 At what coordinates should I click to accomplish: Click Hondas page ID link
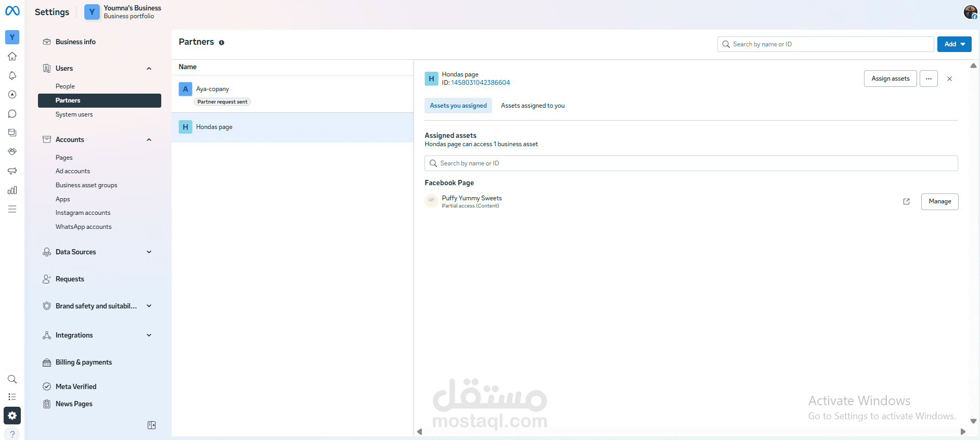[480, 83]
